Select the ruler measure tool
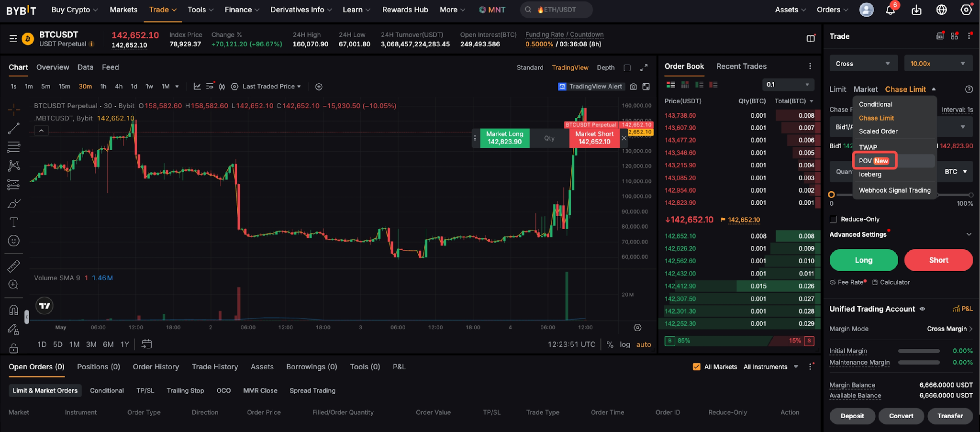Viewport: 980px width, 432px height. (x=14, y=266)
